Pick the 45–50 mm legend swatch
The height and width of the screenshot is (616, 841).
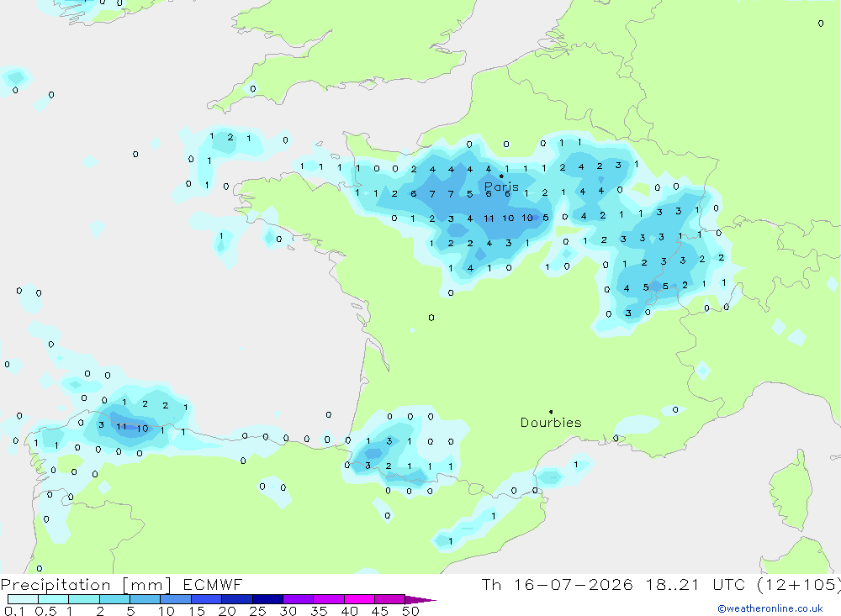(x=390, y=599)
